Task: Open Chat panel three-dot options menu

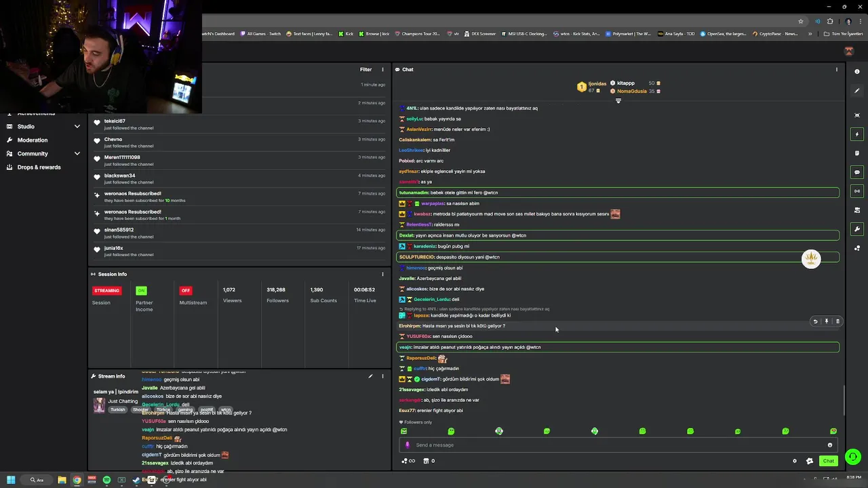Action: tap(836, 69)
